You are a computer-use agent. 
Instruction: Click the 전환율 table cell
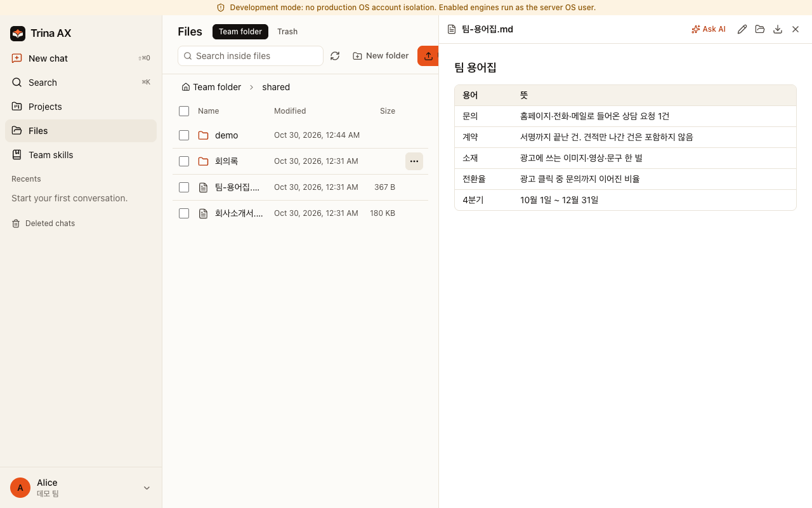coord(483,179)
